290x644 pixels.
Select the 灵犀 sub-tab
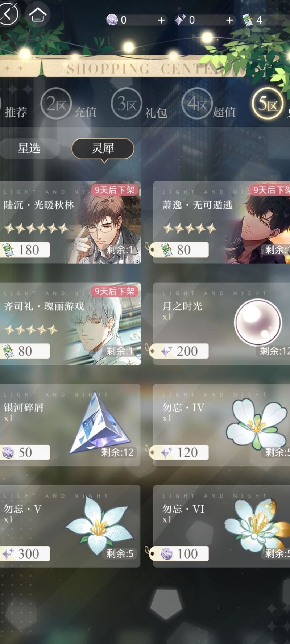pyautogui.click(x=103, y=149)
